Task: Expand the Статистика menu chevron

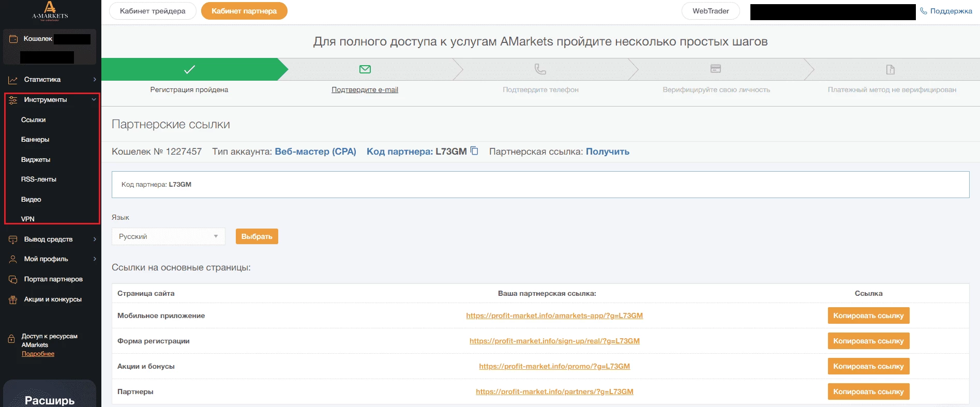Action: 95,80
